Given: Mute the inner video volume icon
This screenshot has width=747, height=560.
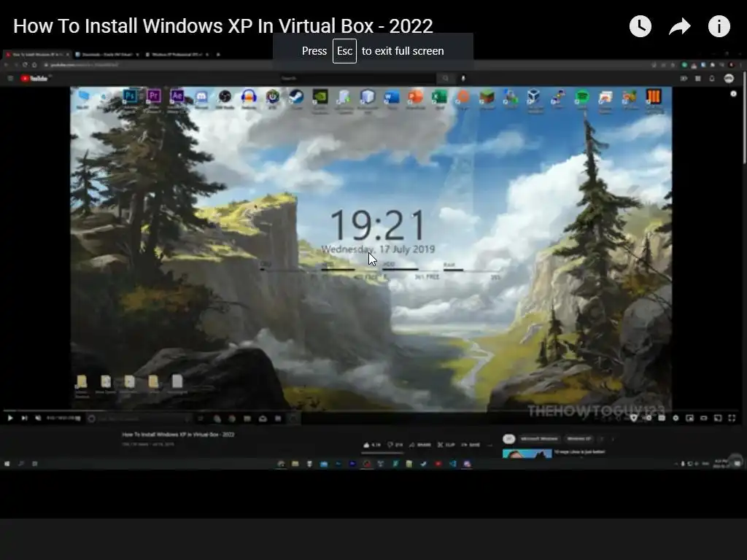Looking at the screenshot, I should click(x=38, y=418).
